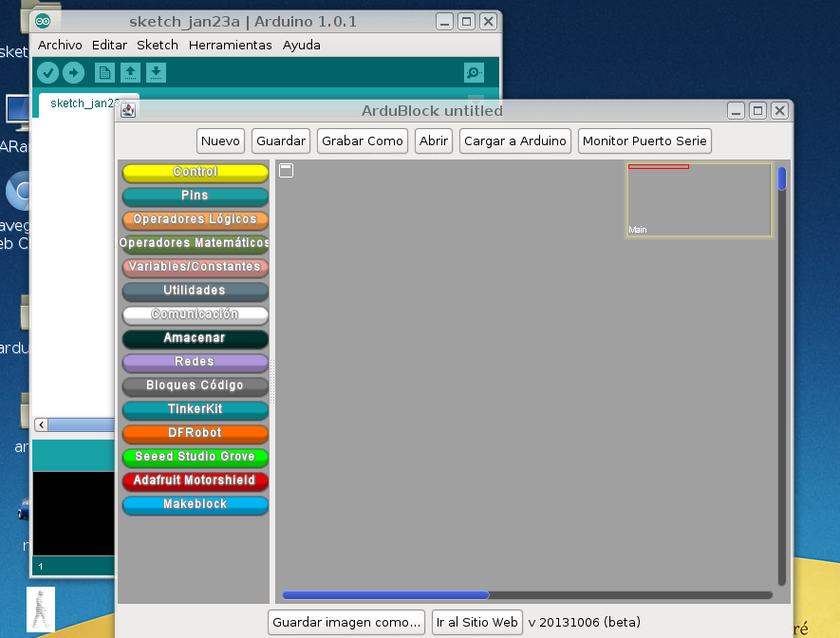Maximize the Arduino sketch window

[467, 22]
